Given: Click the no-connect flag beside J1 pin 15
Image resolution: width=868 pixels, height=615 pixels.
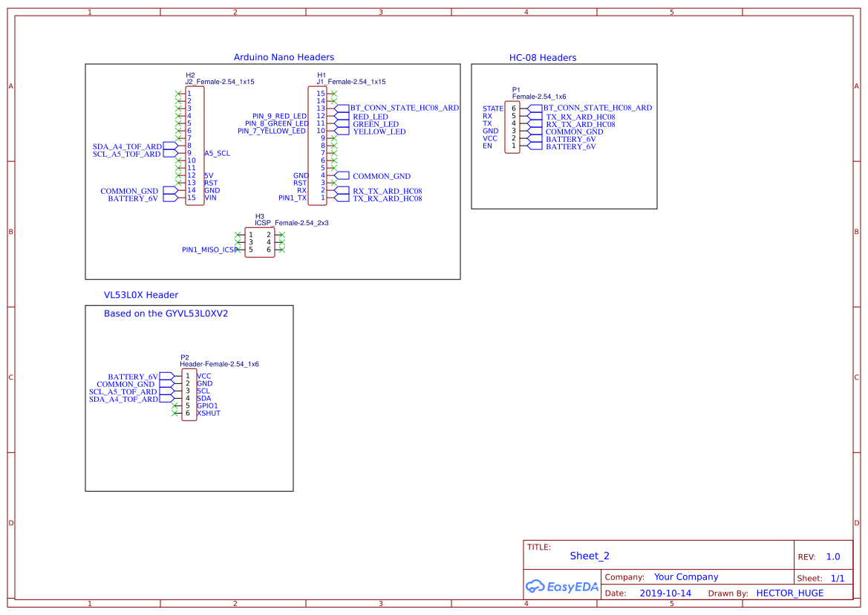Looking at the screenshot, I should (333, 92).
